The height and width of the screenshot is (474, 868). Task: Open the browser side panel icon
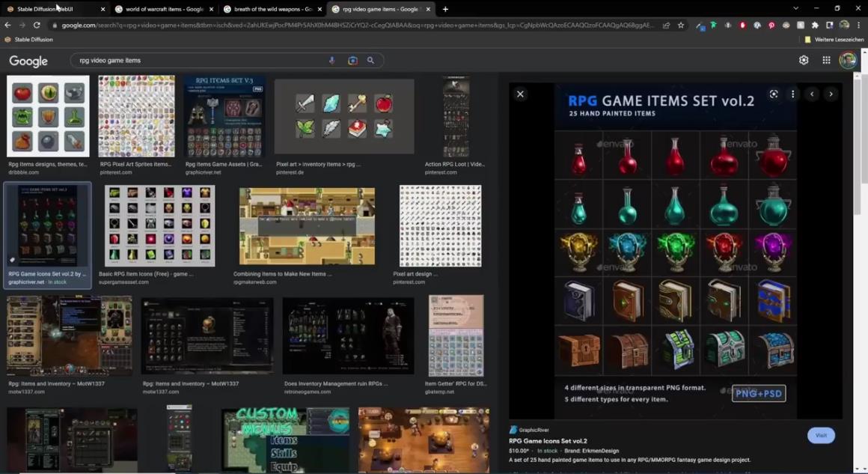(829, 25)
